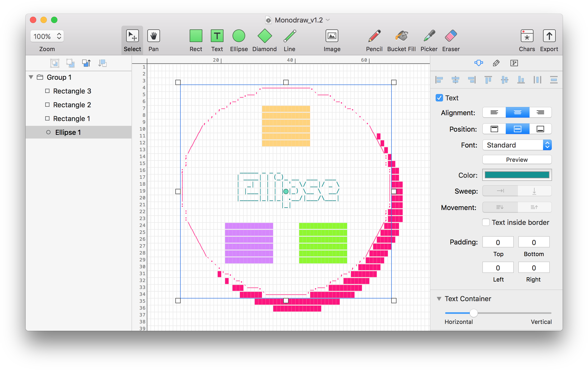Open the Font dropdown showing Standard
This screenshot has height=370, width=588.
coord(517,145)
